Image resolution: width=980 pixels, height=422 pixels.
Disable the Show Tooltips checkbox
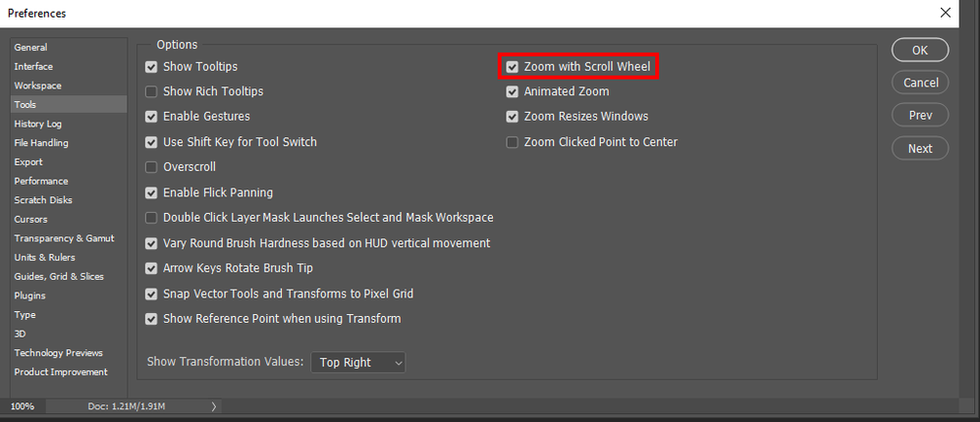[x=151, y=67]
